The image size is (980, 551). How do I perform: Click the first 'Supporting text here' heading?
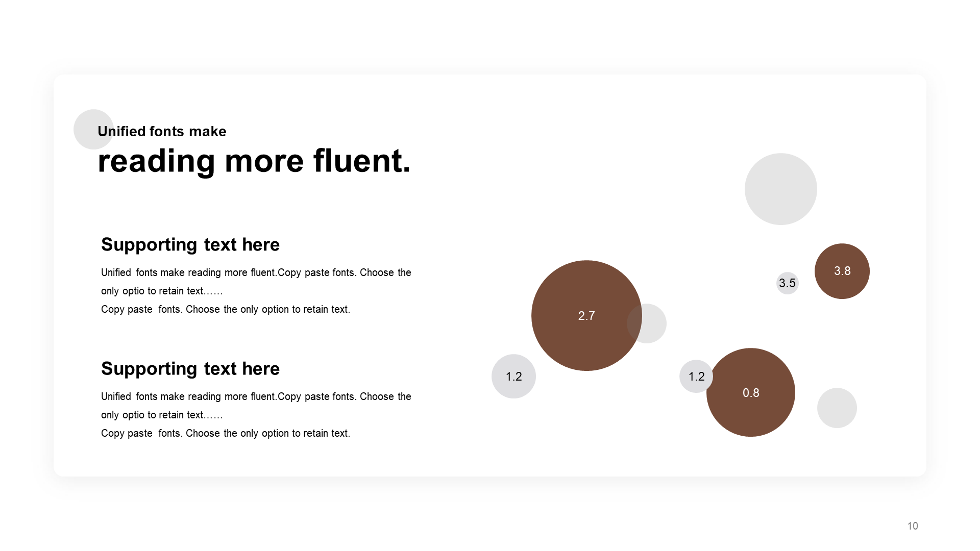[190, 245]
